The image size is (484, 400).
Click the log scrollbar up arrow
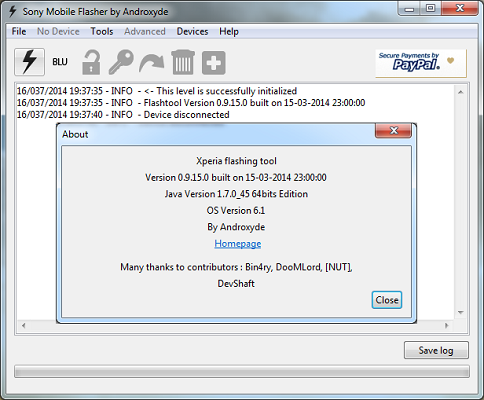461,92
